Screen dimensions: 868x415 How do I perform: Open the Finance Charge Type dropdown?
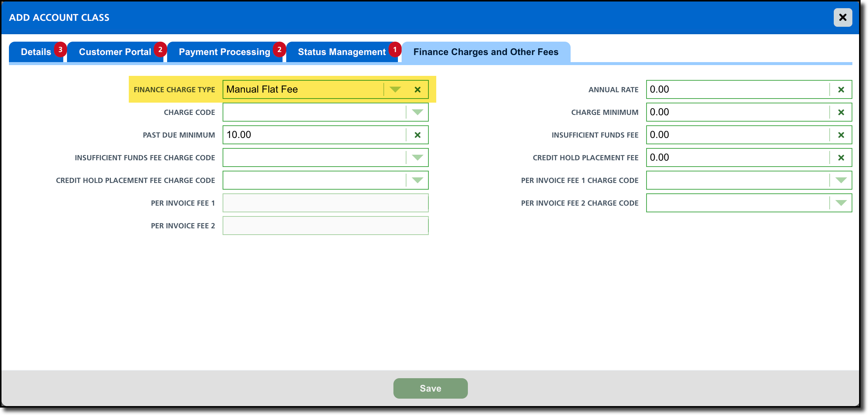pos(395,90)
